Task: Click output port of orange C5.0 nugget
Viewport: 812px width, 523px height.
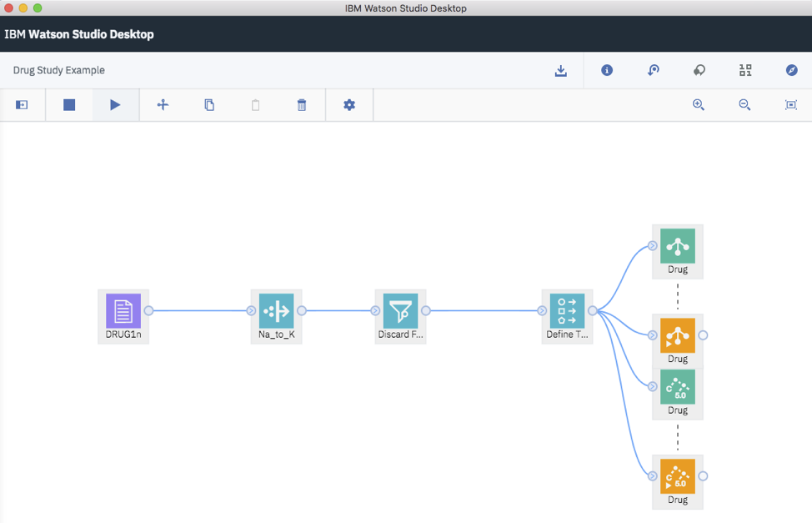Action: tap(703, 475)
